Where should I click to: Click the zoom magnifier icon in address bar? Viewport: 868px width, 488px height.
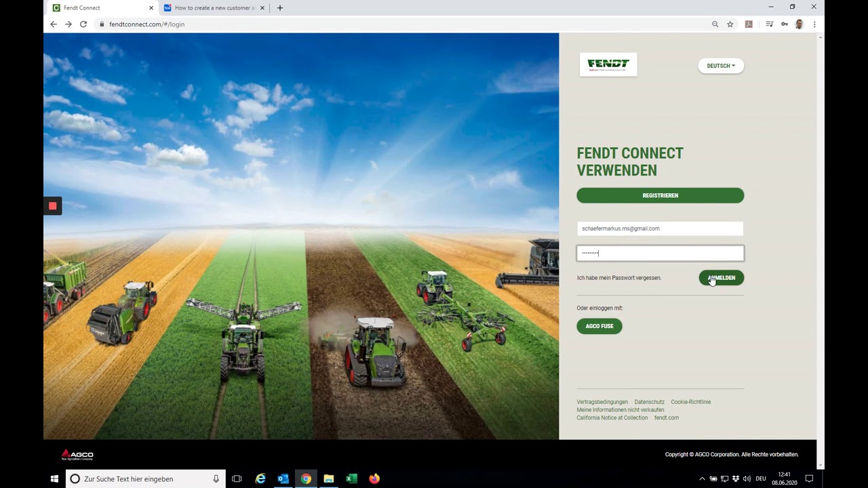(715, 24)
